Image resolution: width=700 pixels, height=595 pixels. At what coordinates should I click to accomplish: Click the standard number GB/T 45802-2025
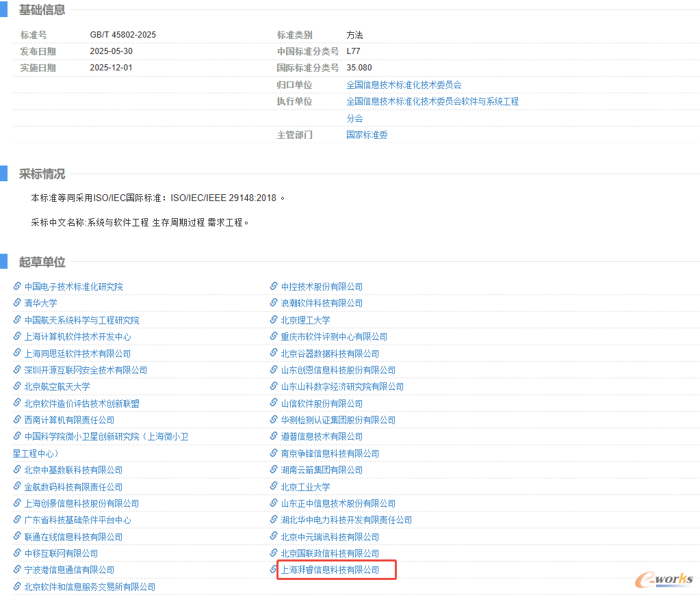pyautogui.click(x=122, y=35)
